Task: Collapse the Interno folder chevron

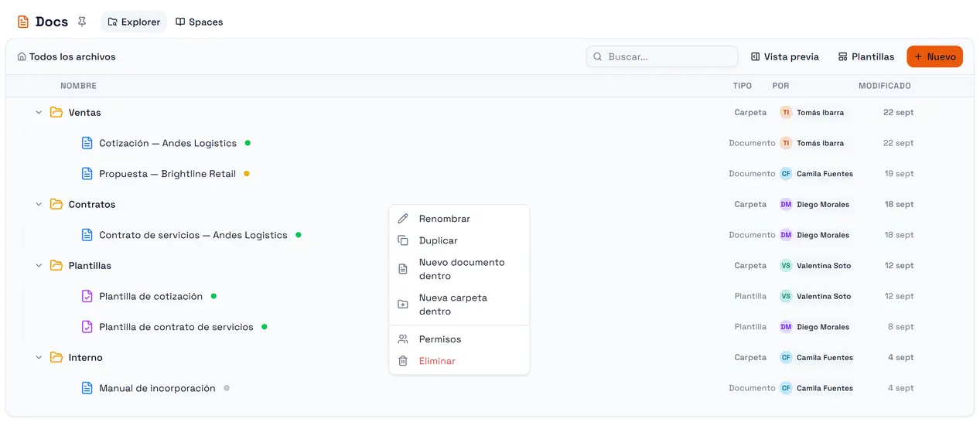Action: click(39, 357)
